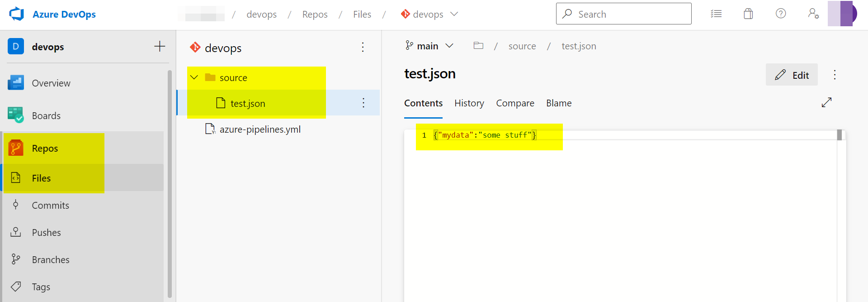
Task: Click the Files breadcrumb link
Action: point(362,14)
